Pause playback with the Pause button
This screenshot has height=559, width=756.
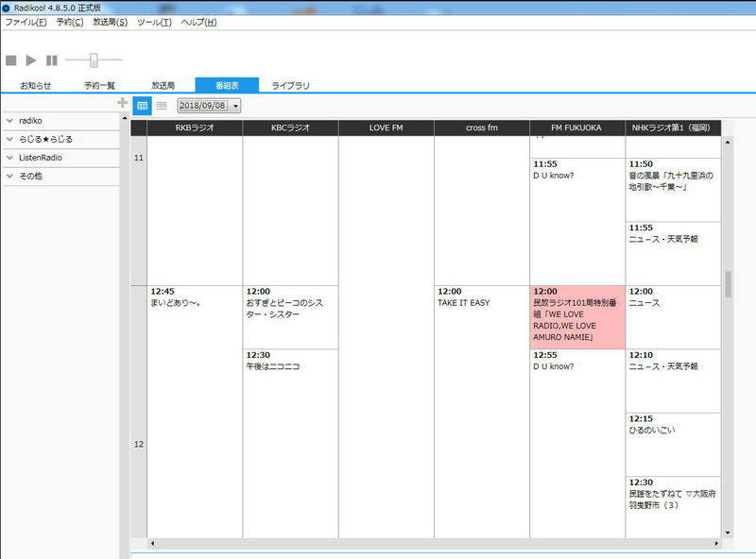(52, 60)
